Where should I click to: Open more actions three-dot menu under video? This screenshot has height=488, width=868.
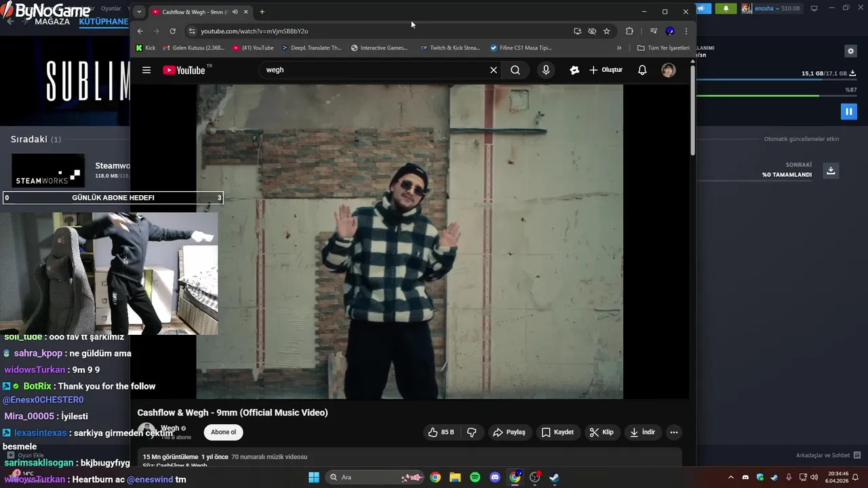[x=673, y=432]
